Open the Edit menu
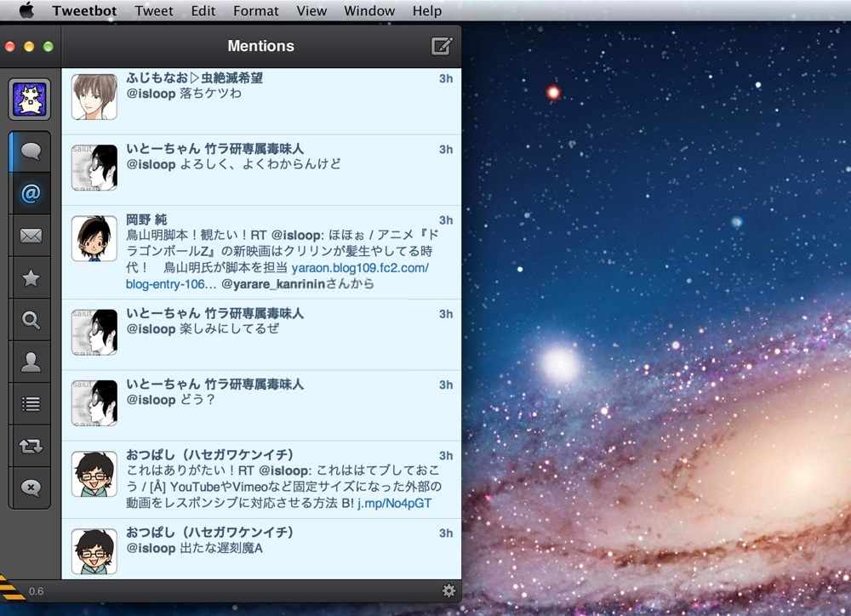Image resolution: width=851 pixels, height=616 pixels. tap(203, 11)
